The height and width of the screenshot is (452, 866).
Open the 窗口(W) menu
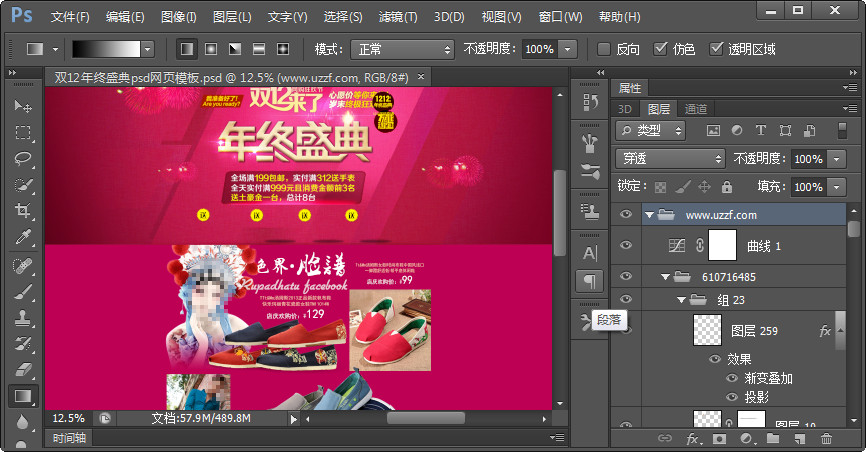click(561, 17)
